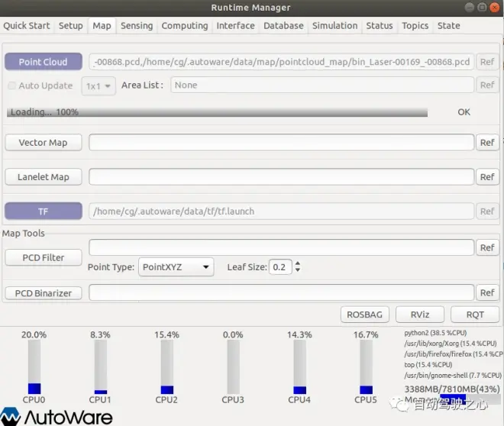Click the AutoWare logo
The height and width of the screenshot is (426, 504).
(x=57, y=417)
